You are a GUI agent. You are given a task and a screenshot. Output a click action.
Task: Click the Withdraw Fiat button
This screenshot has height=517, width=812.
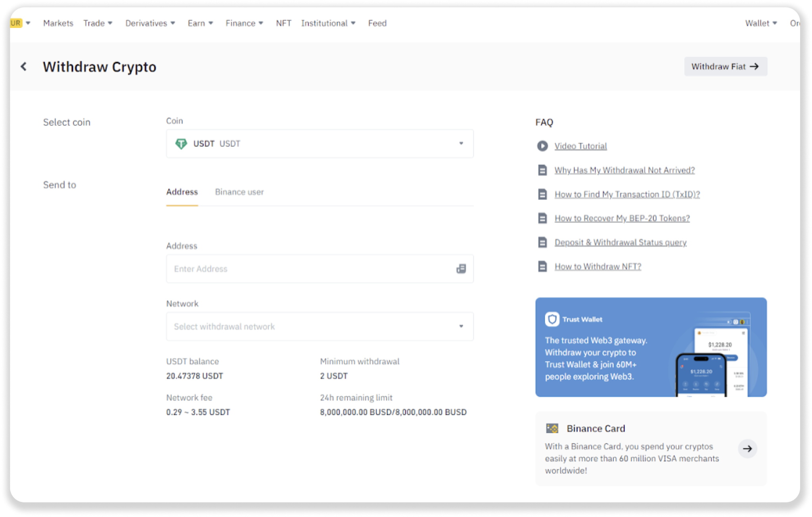(x=725, y=67)
